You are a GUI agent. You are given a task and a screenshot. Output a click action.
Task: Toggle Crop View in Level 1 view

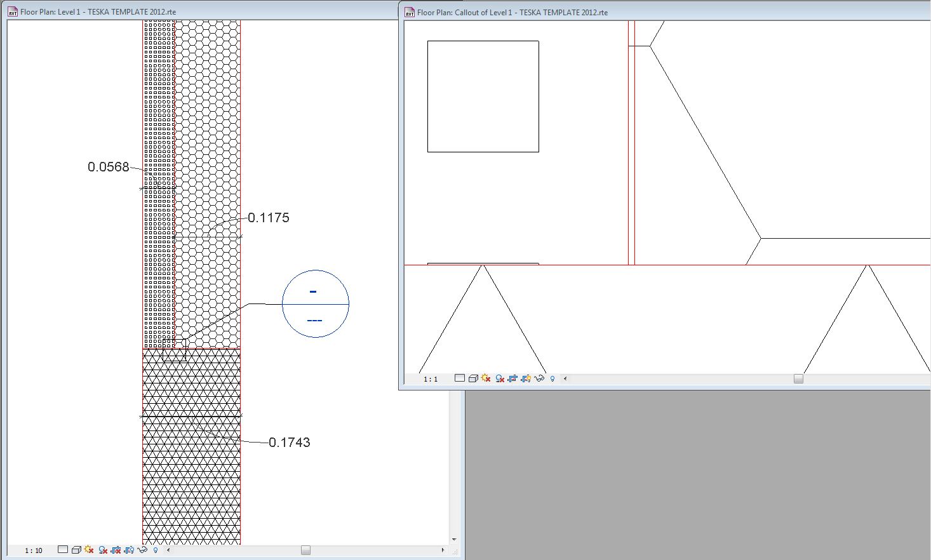coord(116,550)
